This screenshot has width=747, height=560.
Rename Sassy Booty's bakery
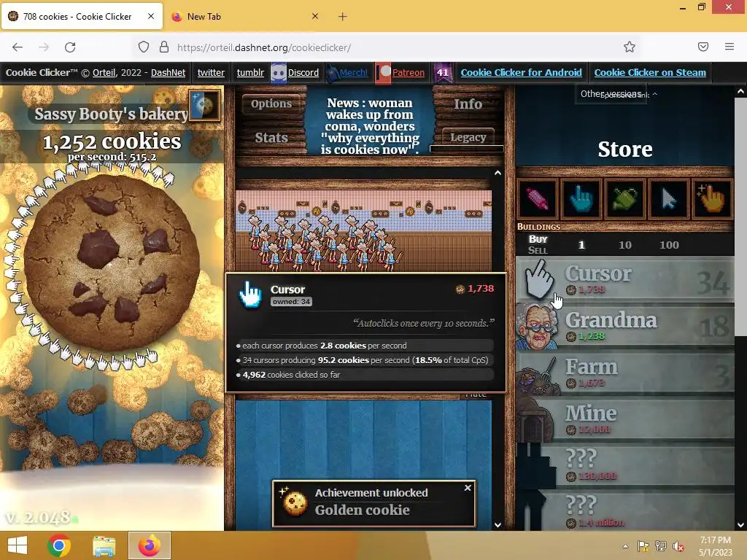click(x=111, y=114)
